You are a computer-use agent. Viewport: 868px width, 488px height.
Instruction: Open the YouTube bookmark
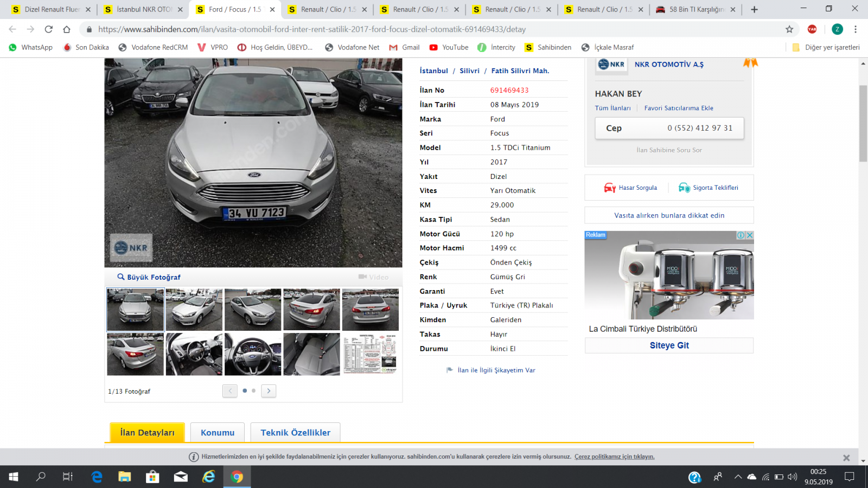point(449,47)
